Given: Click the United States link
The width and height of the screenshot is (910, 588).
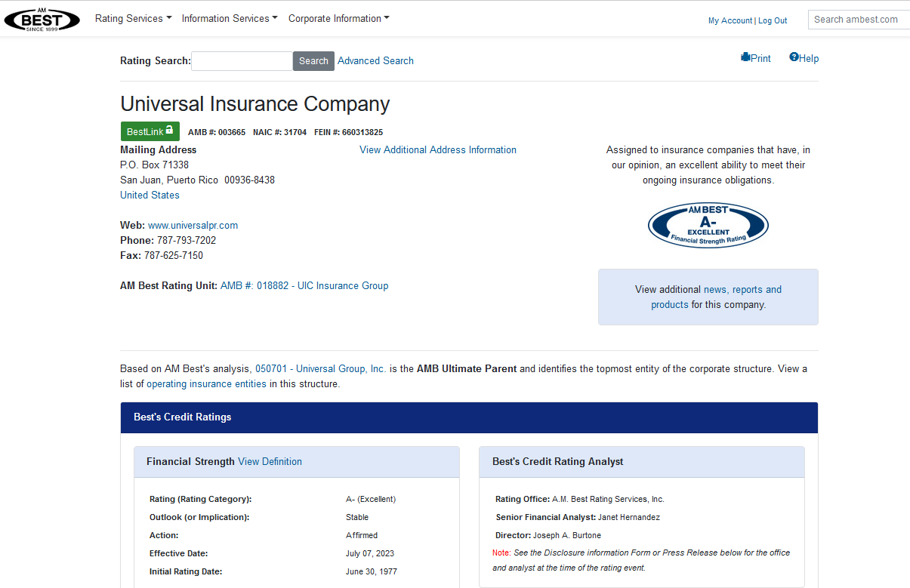Looking at the screenshot, I should tap(150, 195).
